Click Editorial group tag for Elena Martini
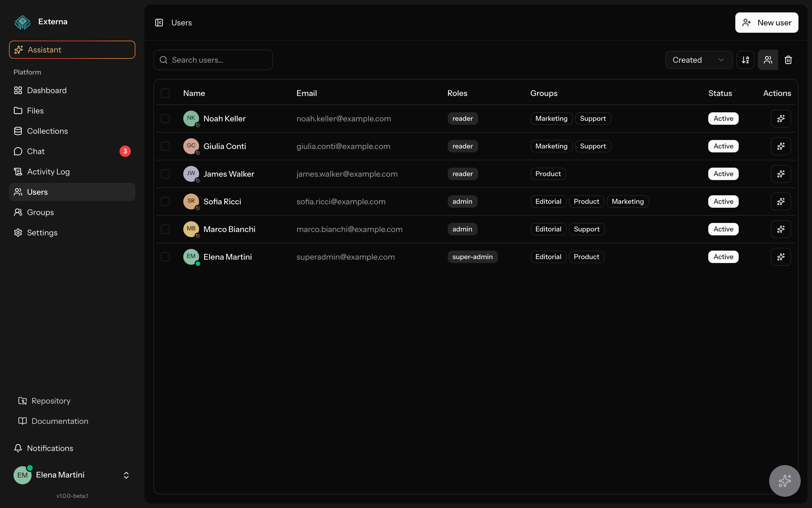Screen dimensions: 812x508 point(548,257)
